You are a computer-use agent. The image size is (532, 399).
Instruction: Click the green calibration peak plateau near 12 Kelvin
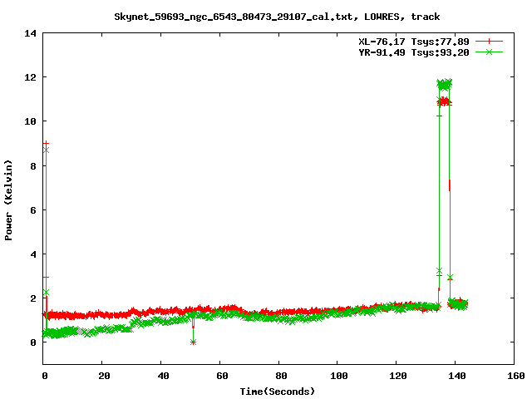[444, 85]
